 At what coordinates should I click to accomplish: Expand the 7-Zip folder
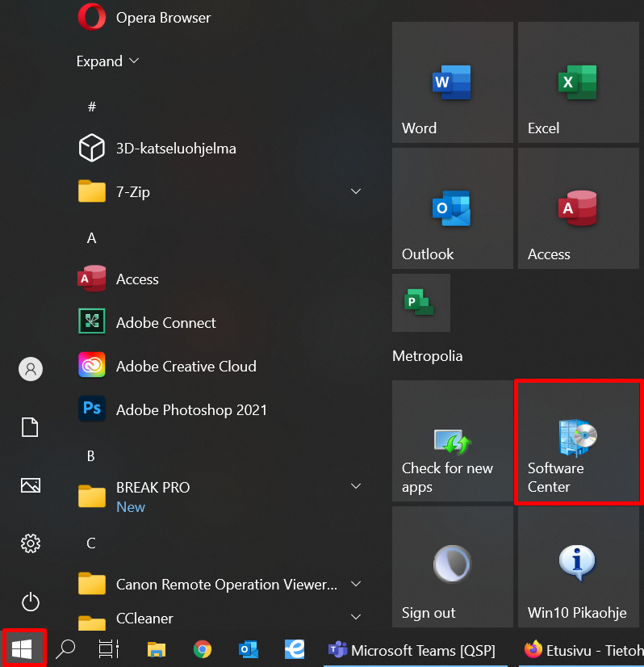219,192
